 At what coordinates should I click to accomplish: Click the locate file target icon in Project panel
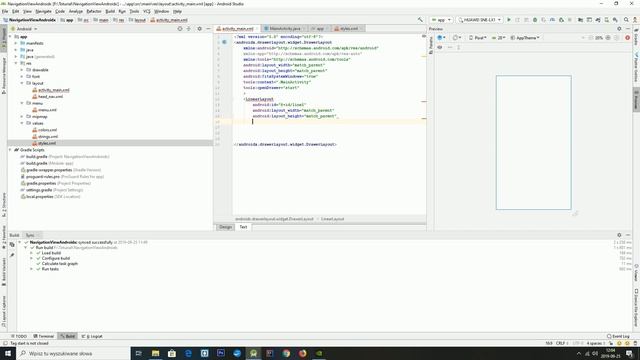[180, 29]
